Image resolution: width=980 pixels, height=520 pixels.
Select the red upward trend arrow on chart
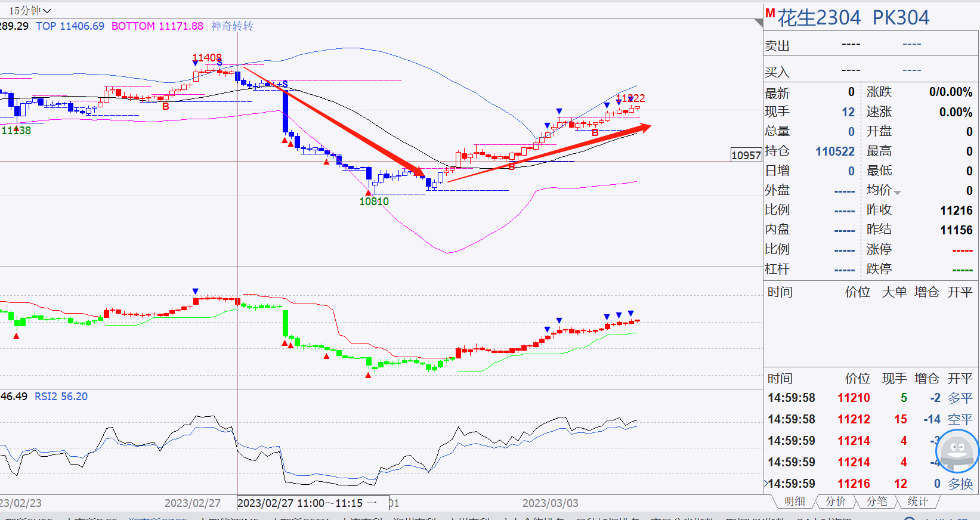tap(549, 153)
